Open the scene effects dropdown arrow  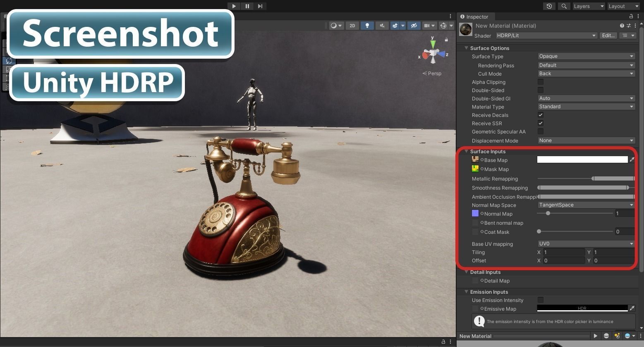coord(402,26)
